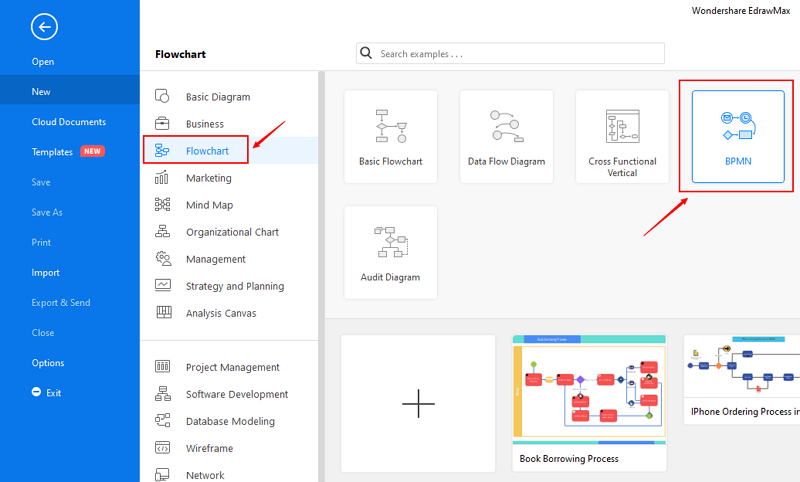
Task: Create a blank drawing with the plus tile
Action: tap(418, 403)
